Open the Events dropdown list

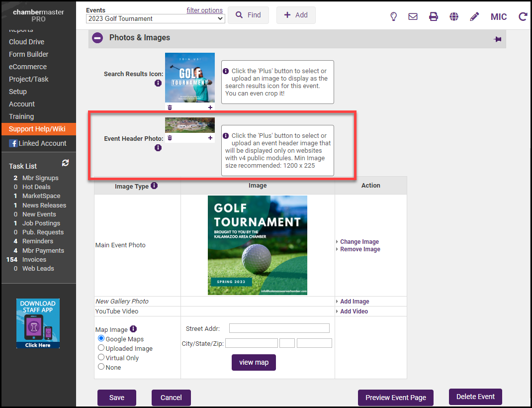tap(155, 19)
